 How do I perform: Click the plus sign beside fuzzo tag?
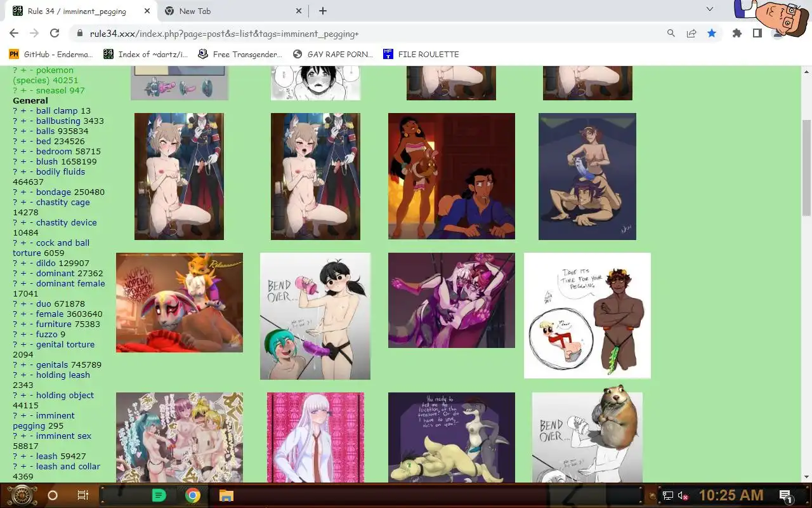click(x=23, y=334)
